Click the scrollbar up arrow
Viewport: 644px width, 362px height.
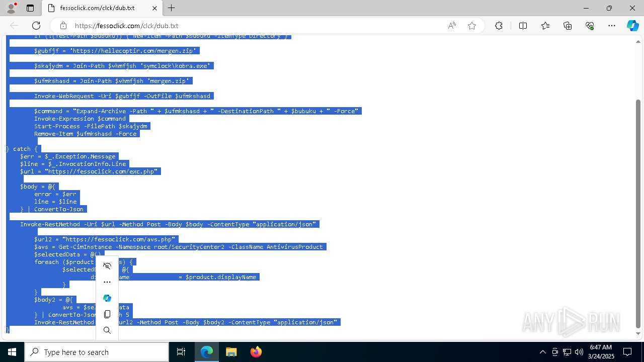638,42
